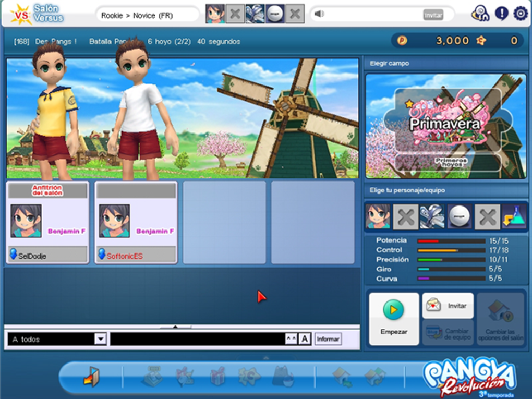This screenshot has width=532, height=399.
Task: Click the 'A' font button in chat
Action: 305,338
